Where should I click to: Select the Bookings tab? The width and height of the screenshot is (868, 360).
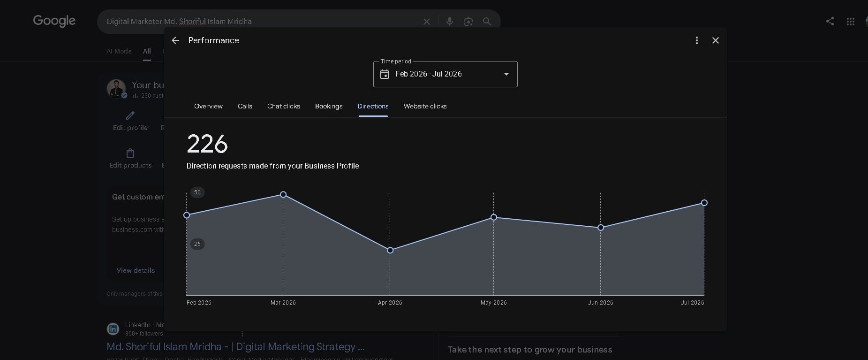tap(329, 106)
